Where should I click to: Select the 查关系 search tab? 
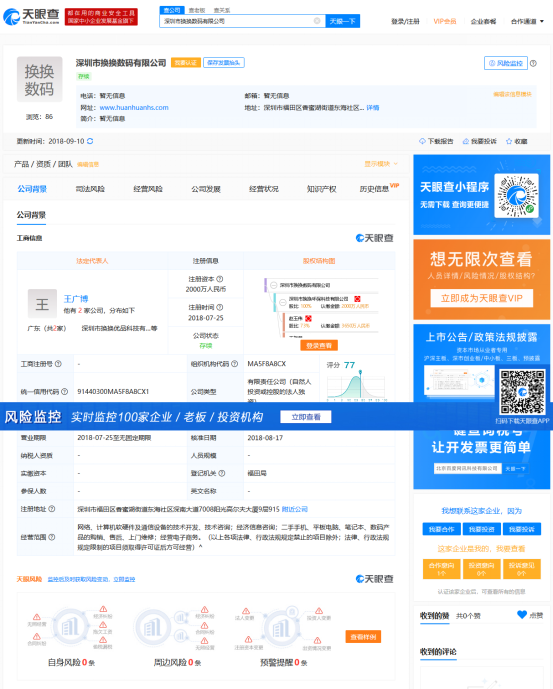222,10
